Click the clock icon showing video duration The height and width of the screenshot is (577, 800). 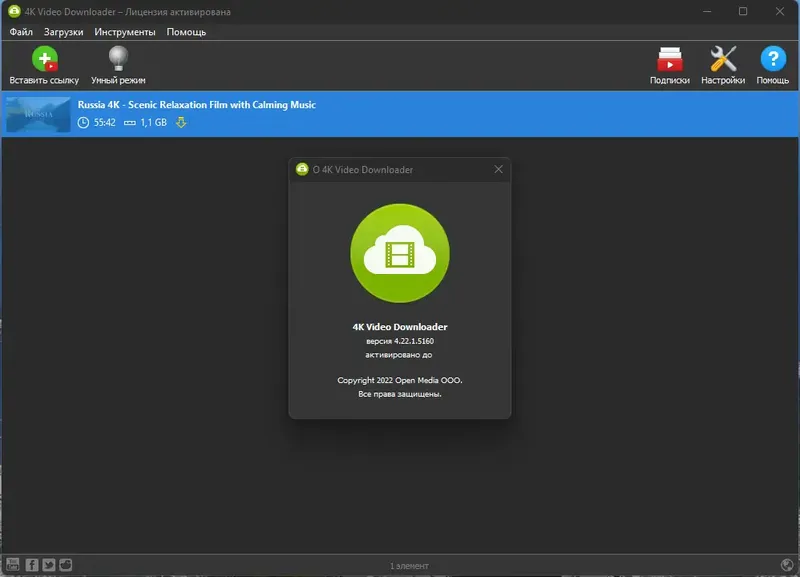tap(84, 124)
